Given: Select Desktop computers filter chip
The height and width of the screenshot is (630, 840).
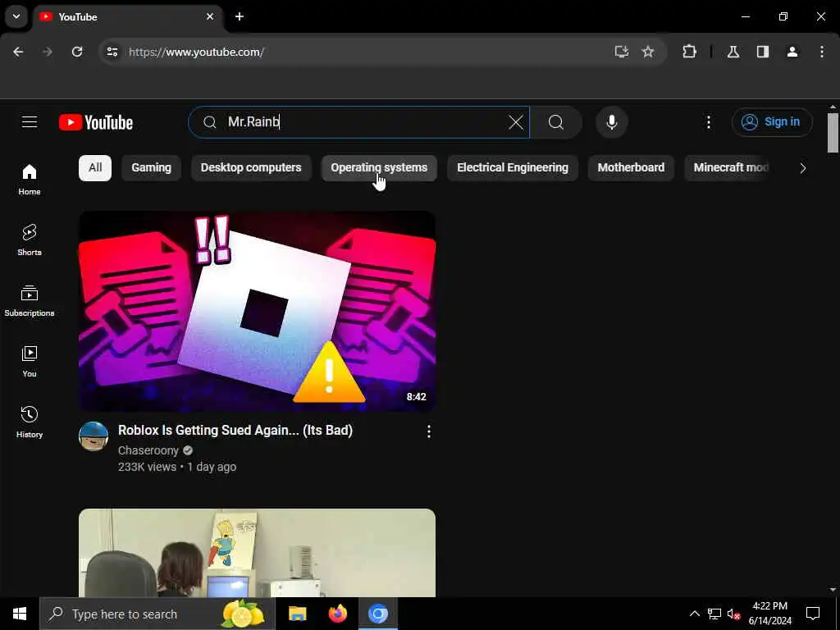Looking at the screenshot, I should pos(251,167).
